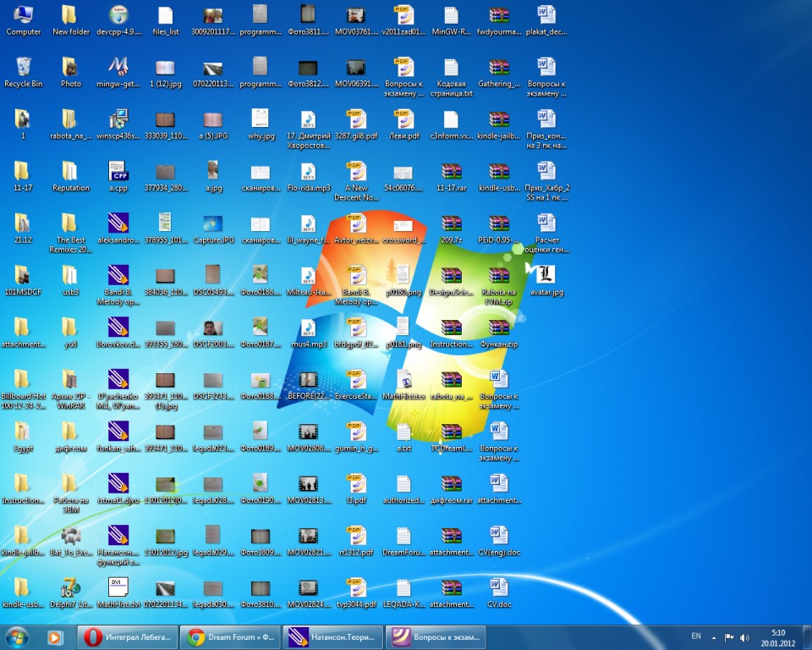Select the tvp3044.pdf document icon

click(356, 593)
